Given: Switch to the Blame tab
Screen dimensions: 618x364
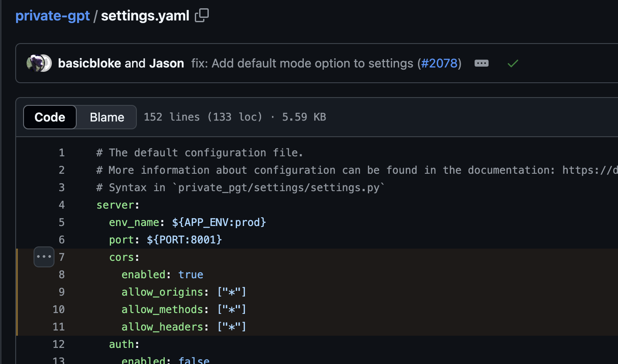Looking at the screenshot, I should (106, 117).
